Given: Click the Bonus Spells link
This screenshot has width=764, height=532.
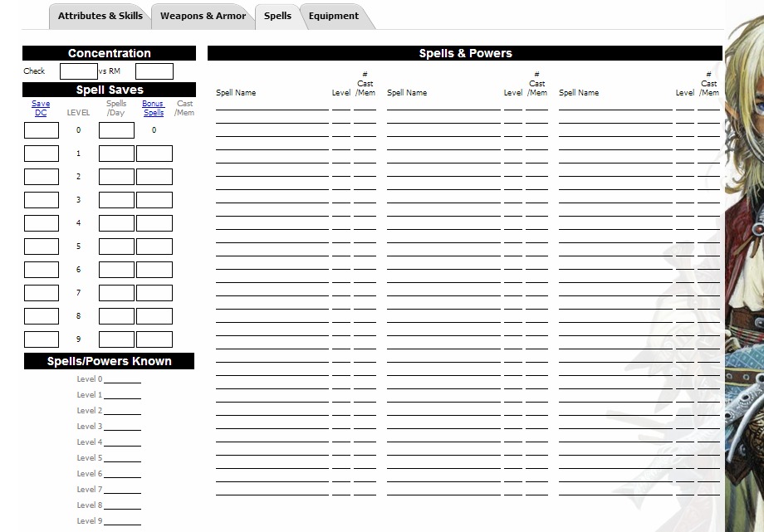Looking at the screenshot, I should coord(153,108).
